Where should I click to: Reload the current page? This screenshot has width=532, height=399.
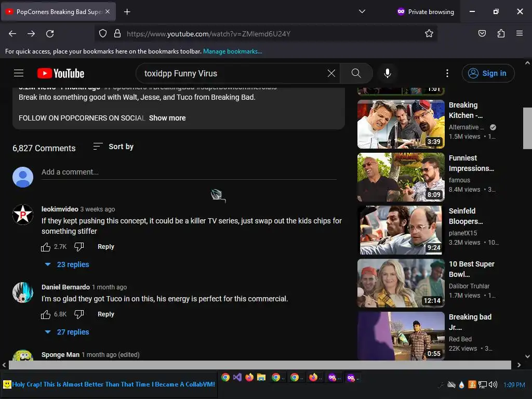[x=50, y=34]
